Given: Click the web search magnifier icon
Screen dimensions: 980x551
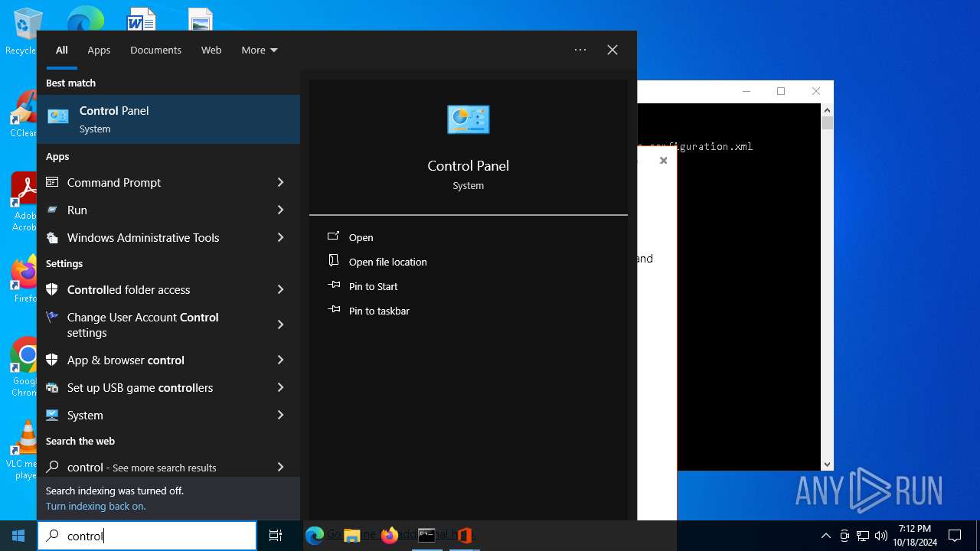Looking at the screenshot, I should 52,467.
